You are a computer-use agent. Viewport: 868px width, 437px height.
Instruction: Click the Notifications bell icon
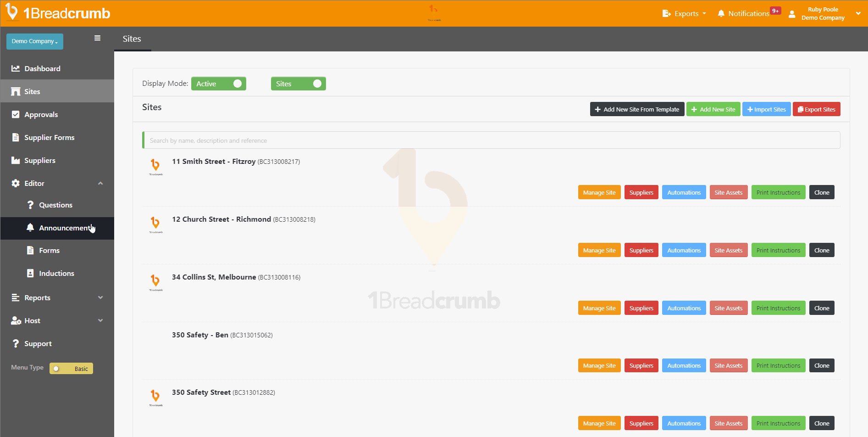click(721, 13)
